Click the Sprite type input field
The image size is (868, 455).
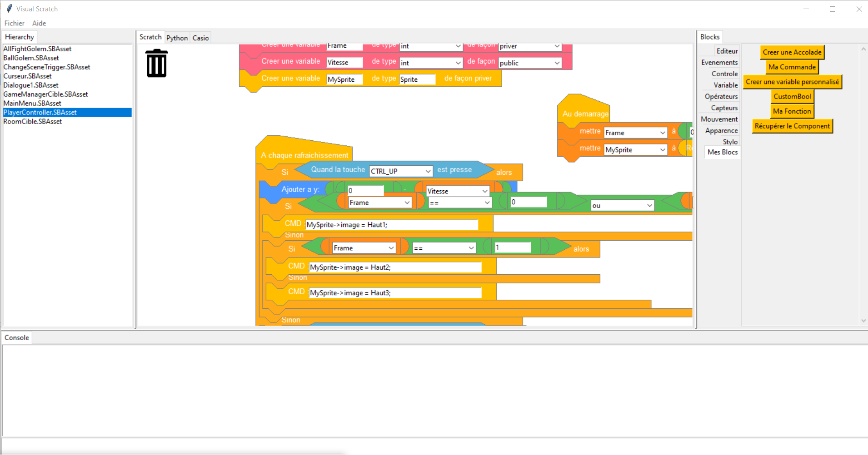click(x=418, y=79)
